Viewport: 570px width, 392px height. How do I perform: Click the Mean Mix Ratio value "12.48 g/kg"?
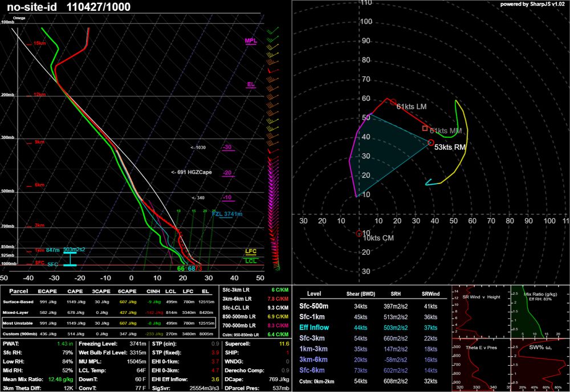click(61, 379)
